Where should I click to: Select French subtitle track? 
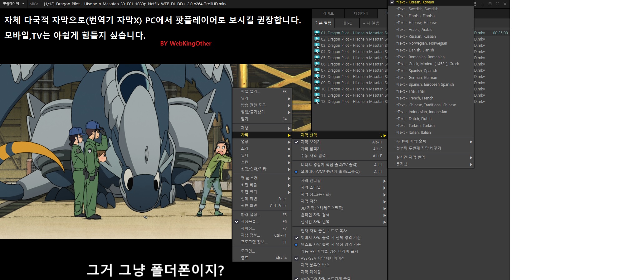pos(431,98)
